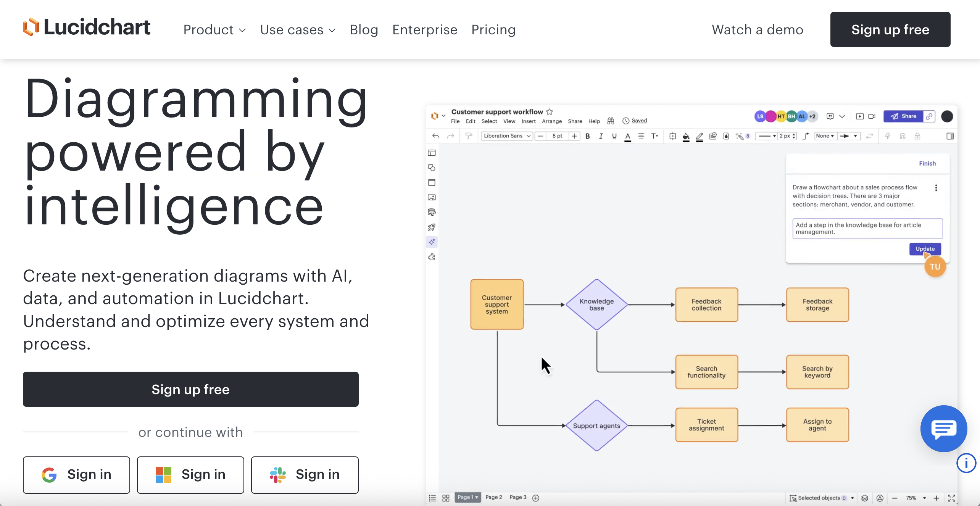The image size is (980, 506).
Task: Toggle the lock icon in the toolbar
Action: tap(917, 136)
